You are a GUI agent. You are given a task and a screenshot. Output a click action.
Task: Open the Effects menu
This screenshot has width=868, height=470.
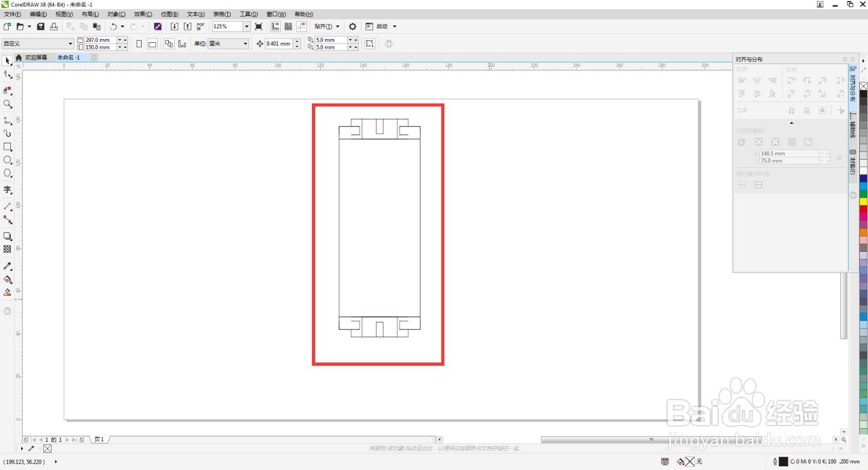coord(143,14)
